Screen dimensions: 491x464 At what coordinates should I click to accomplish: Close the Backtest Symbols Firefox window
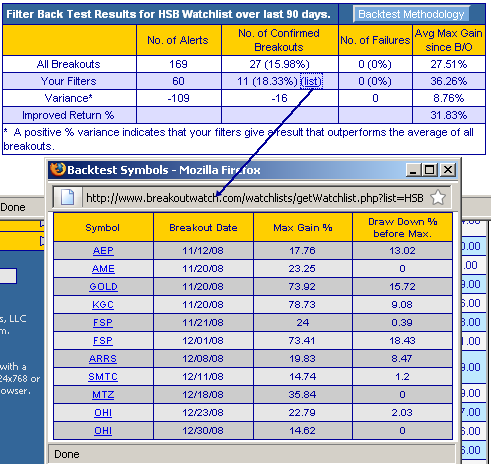coord(448,170)
